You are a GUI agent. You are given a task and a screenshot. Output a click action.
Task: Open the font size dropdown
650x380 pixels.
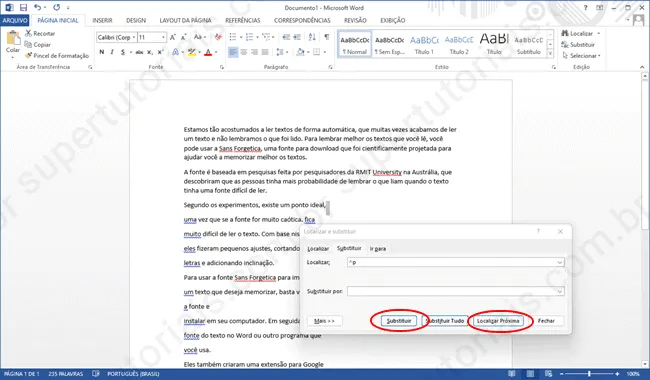(163, 37)
